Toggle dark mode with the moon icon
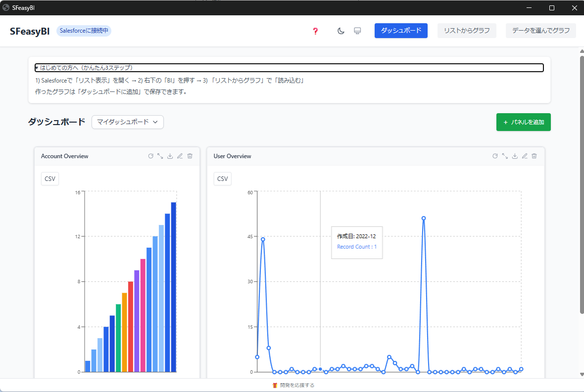Screen dimensions: 584x392 click(341, 30)
